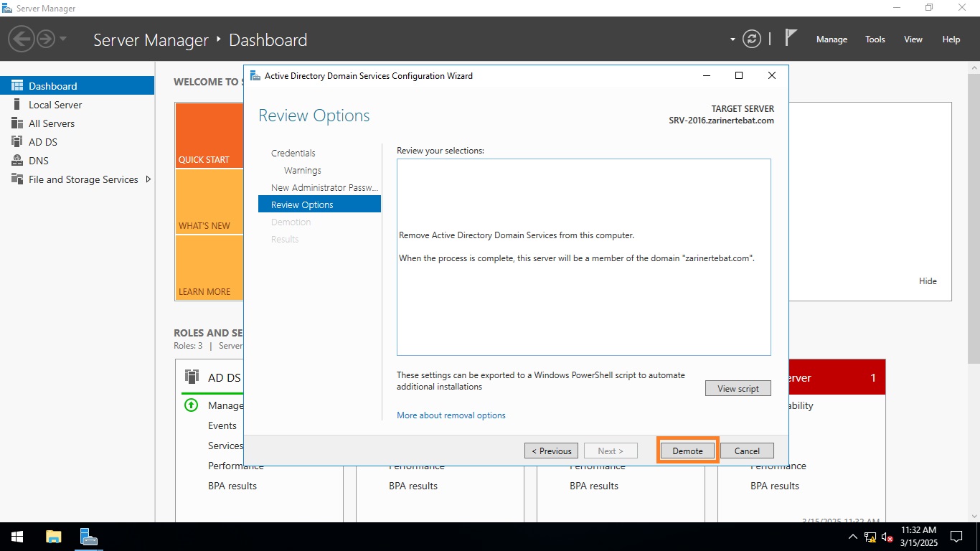Click Server Manager taskbar icon
The width and height of the screenshot is (980, 551).
pos(88,537)
